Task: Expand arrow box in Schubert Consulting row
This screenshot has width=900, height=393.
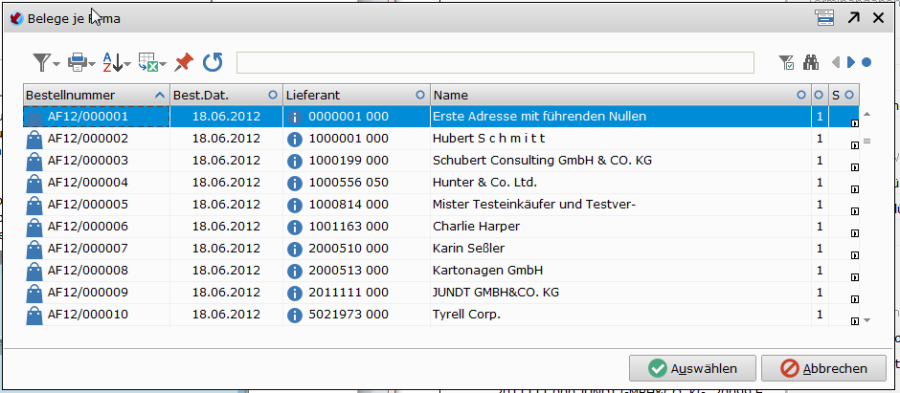Action: tap(855, 168)
